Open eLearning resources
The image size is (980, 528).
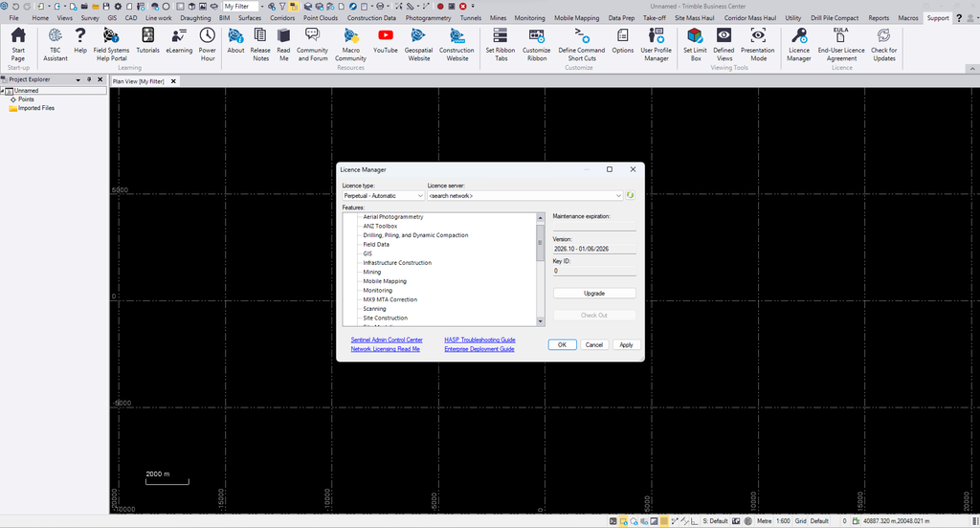[179, 40]
